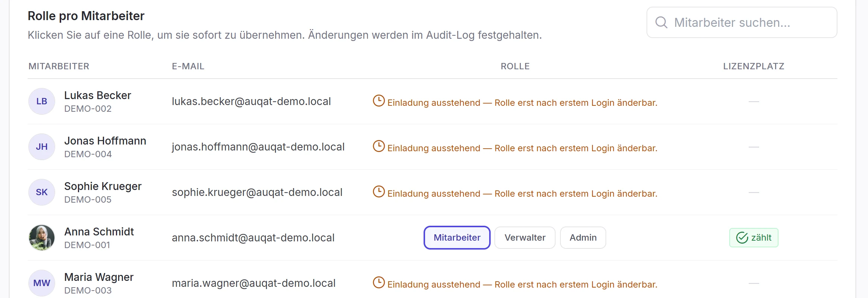Click the green checkmark icon beside zählt
This screenshot has width=868, height=298.
742,238
